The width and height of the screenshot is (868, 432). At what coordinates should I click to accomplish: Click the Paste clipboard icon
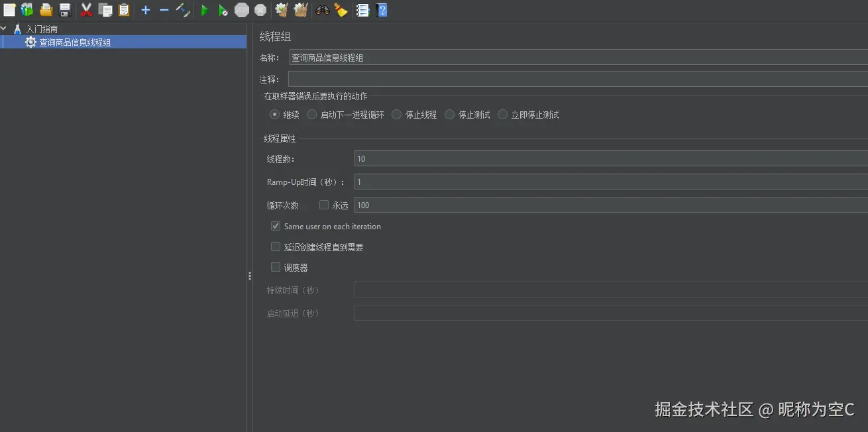click(x=124, y=10)
